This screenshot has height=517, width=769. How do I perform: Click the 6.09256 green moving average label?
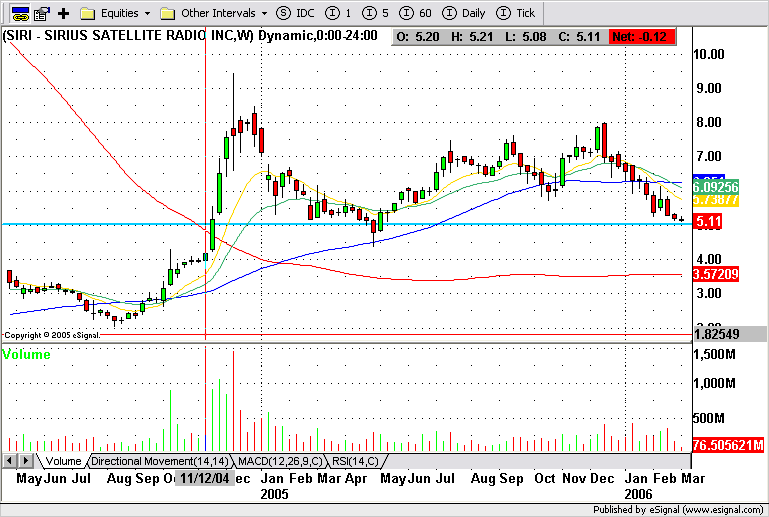coord(716,186)
